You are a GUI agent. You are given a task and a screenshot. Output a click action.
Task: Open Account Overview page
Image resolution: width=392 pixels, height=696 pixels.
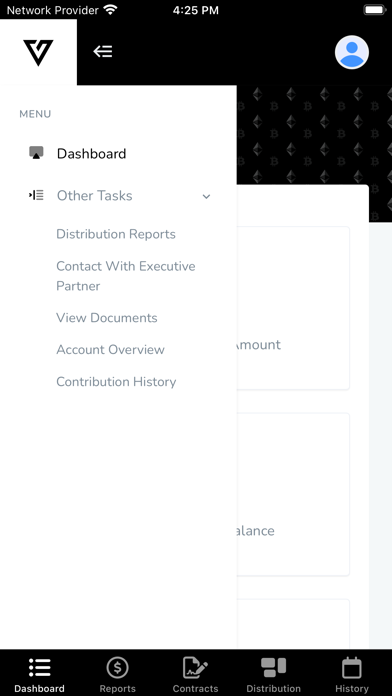coord(110,350)
